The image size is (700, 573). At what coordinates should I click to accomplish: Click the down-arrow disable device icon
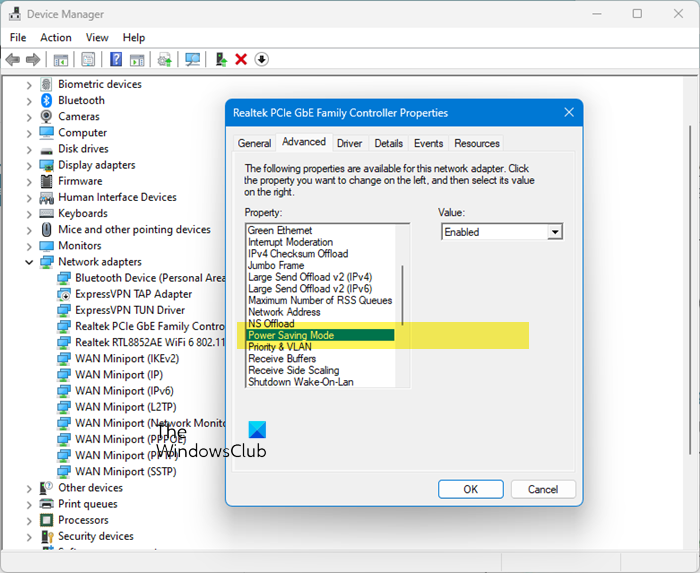pos(262,60)
